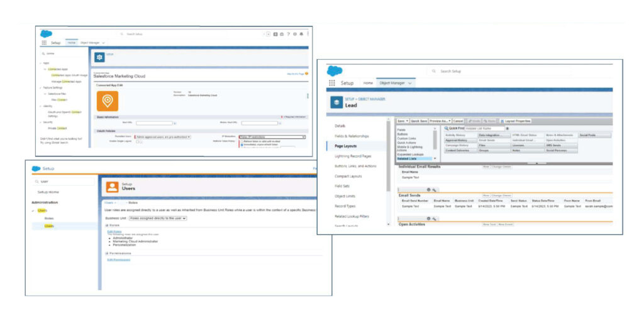Click Connected Apps OAuth Usage tree link
The image size is (644, 309).
point(69,75)
